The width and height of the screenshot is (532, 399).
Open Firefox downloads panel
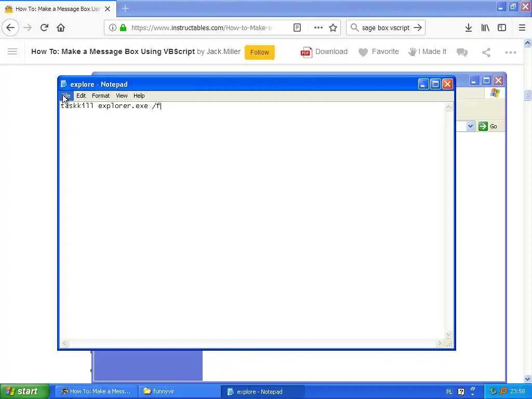[x=468, y=28]
